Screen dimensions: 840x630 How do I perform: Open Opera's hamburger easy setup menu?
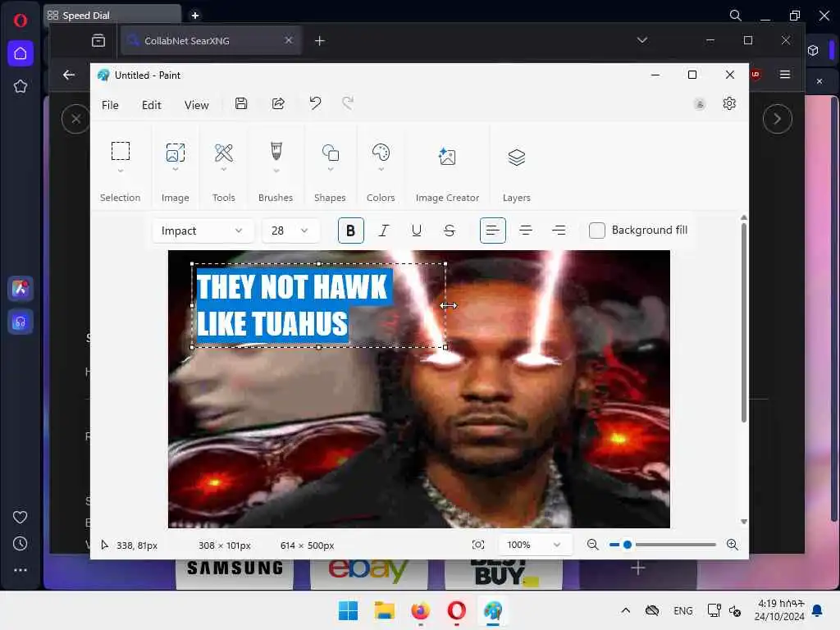click(x=785, y=75)
